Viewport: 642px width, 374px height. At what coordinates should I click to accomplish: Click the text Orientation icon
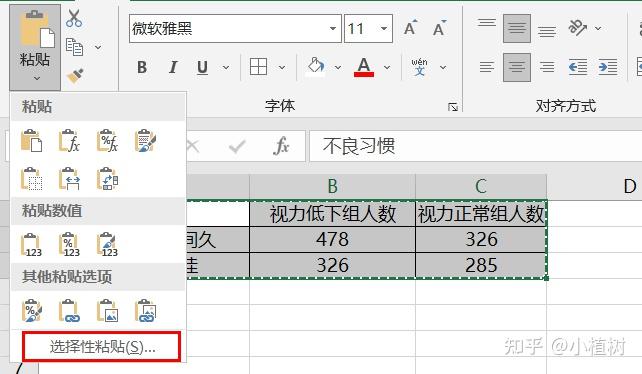click(x=577, y=28)
